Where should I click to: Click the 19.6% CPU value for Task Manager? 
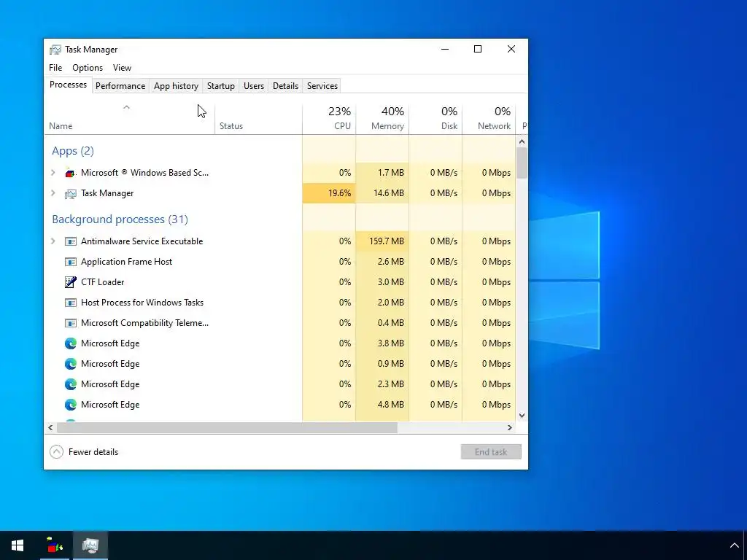(329, 193)
